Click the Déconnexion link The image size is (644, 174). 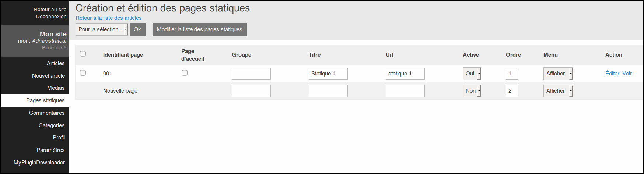click(x=51, y=17)
